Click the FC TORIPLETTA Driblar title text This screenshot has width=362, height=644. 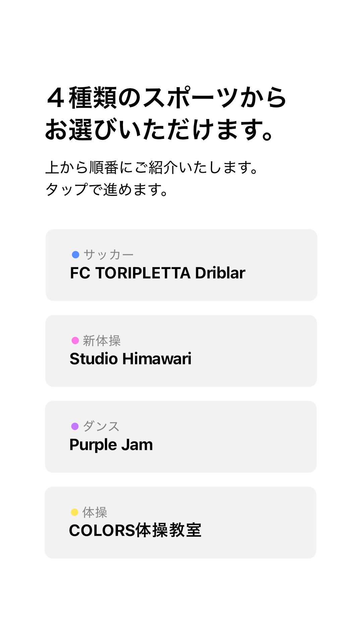point(158,273)
